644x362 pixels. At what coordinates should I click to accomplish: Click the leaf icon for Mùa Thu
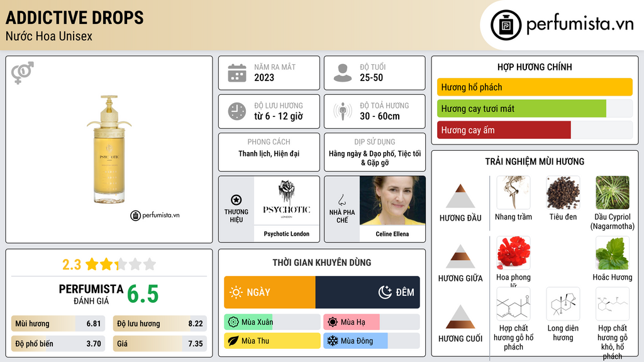pos(233,341)
